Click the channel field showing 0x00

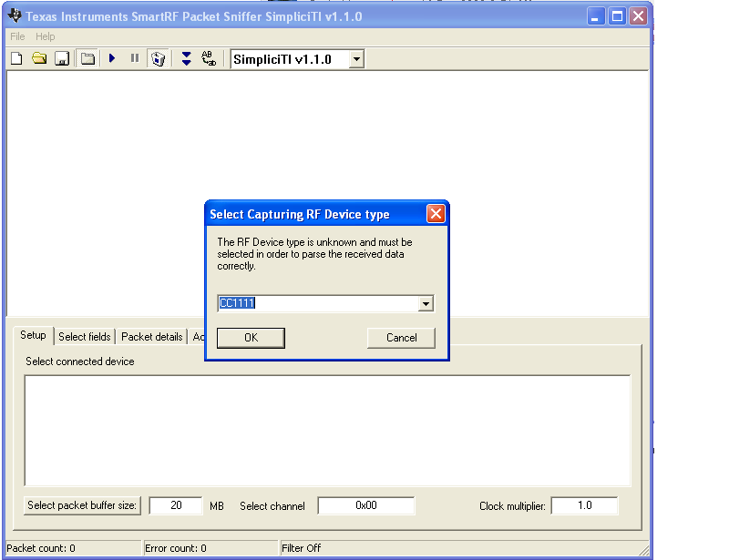coord(366,505)
